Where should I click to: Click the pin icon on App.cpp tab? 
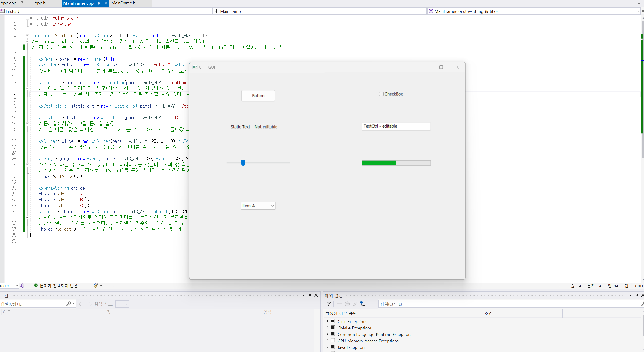[22, 3]
